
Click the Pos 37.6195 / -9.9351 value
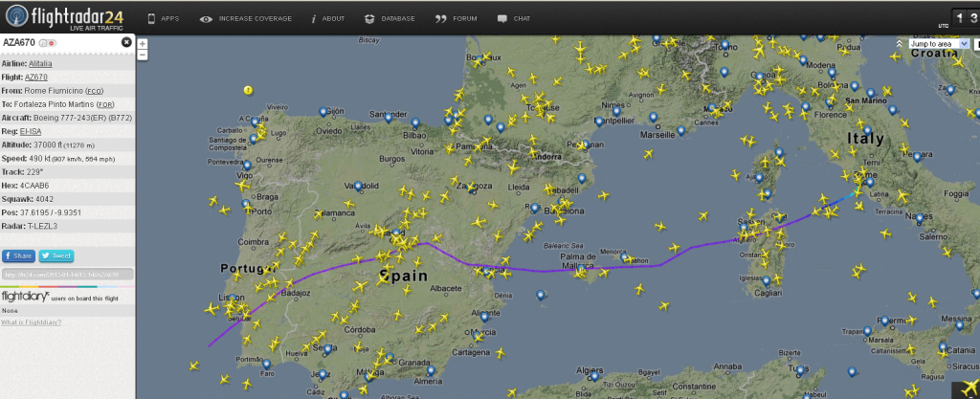(x=51, y=213)
